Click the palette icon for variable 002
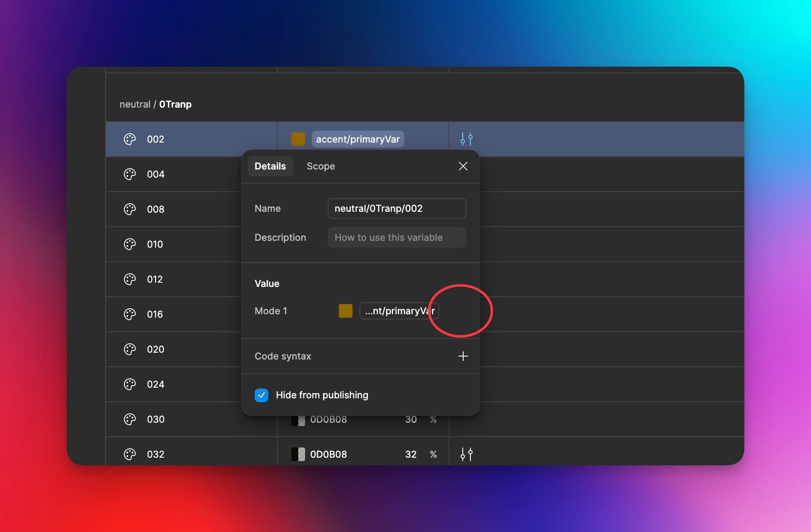The image size is (811, 532). [x=130, y=139]
